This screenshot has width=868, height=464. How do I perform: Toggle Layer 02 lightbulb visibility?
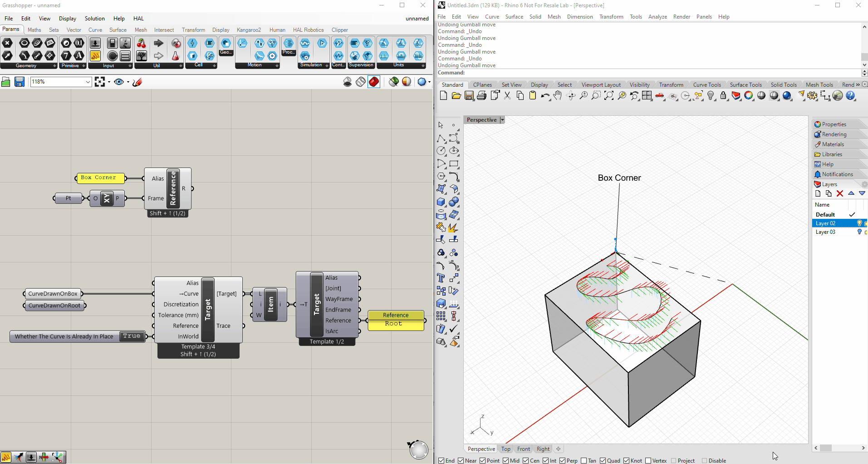[859, 223]
